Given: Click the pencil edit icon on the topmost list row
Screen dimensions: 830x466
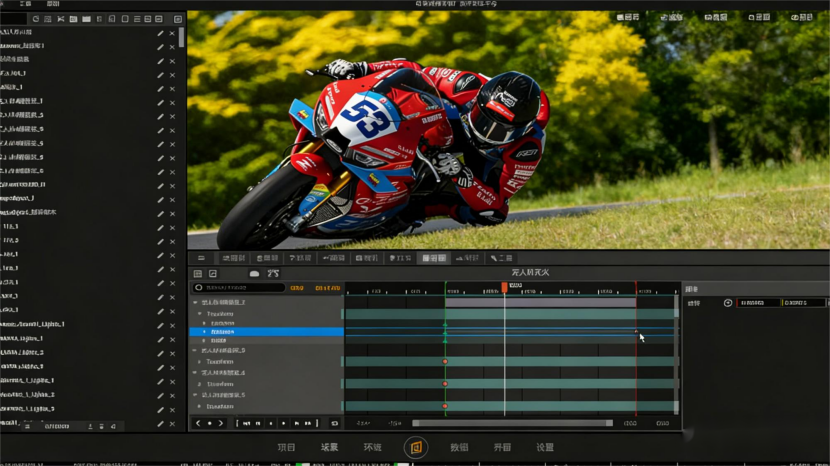Looking at the screenshot, I should [x=160, y=33].
